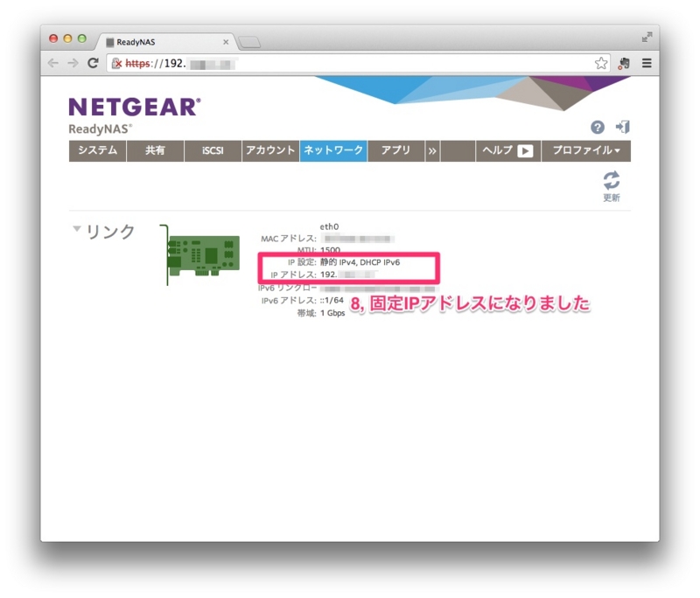The height and width of the screenshot is (598, 700).
Task: Click the browser back arrow
Action: click(x=53, y=63)
